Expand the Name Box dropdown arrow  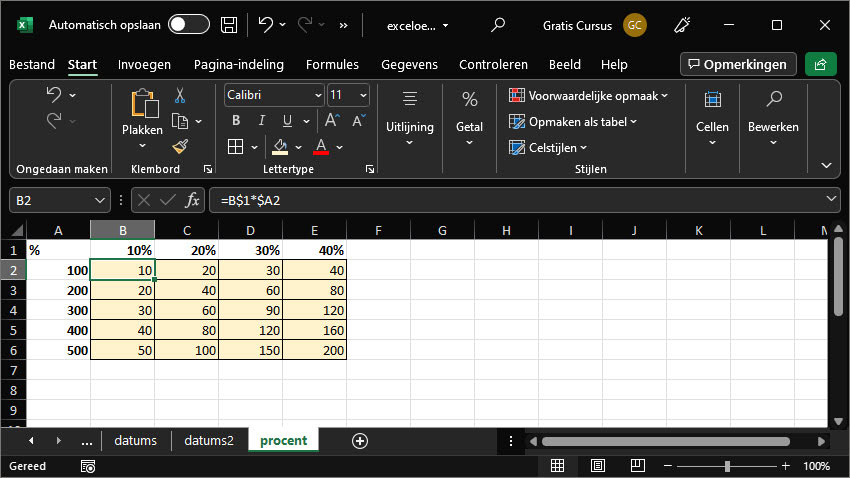pyautogui.click(x=99, y=200)
